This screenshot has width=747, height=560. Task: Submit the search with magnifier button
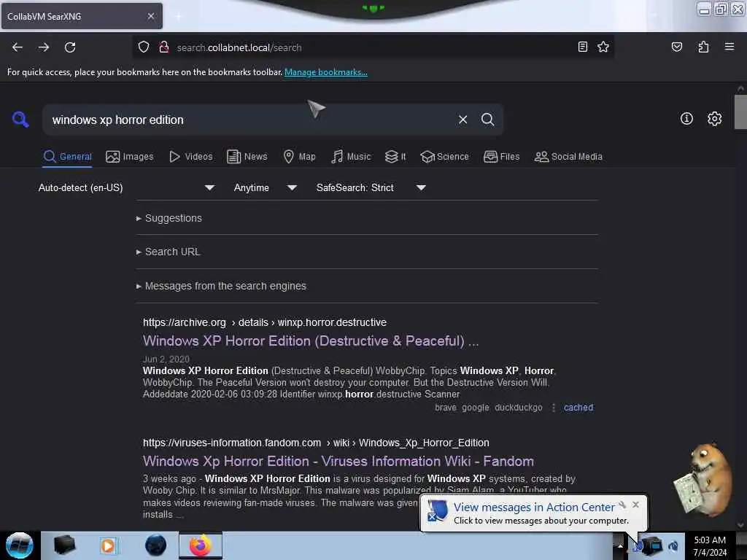click(x=487, y=120)
